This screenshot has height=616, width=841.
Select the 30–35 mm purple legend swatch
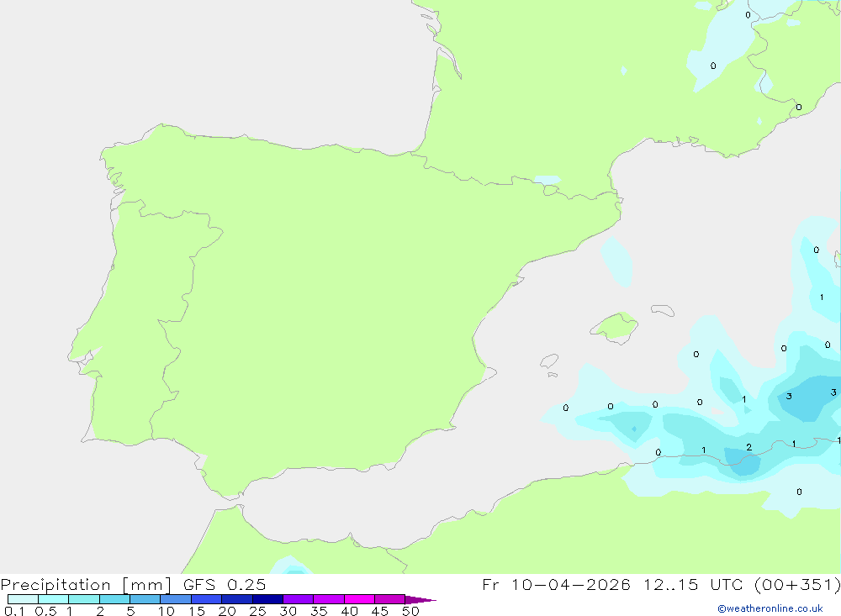(x=299, y=599)
